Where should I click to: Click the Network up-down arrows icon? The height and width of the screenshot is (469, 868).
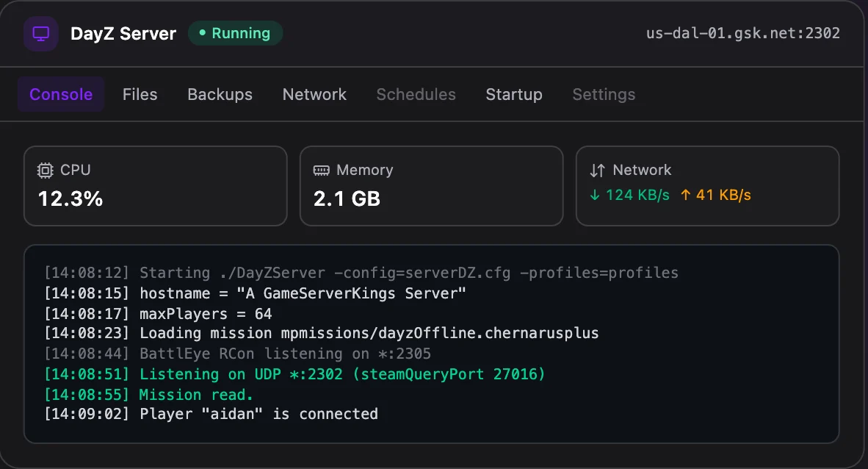click(597, 171)
